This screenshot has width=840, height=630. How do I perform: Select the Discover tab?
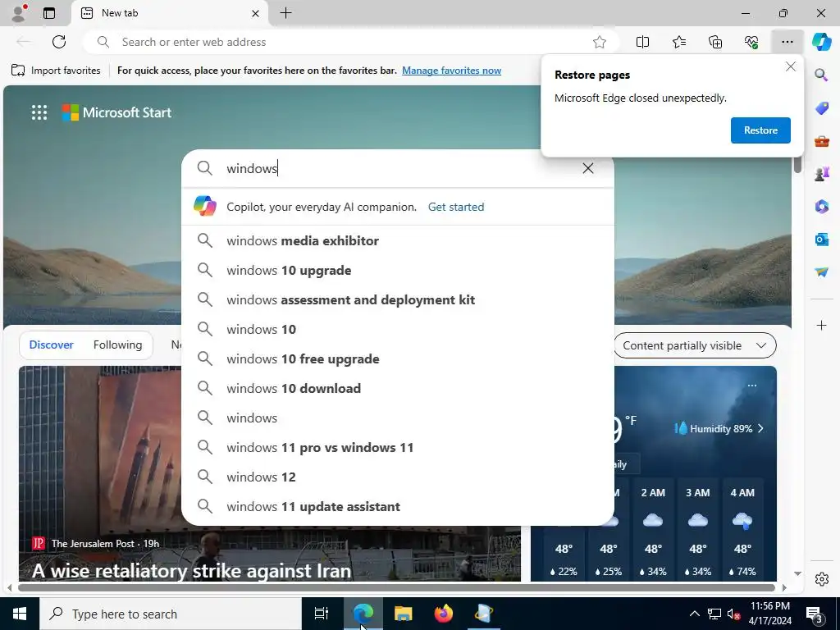tap(52, 345)
